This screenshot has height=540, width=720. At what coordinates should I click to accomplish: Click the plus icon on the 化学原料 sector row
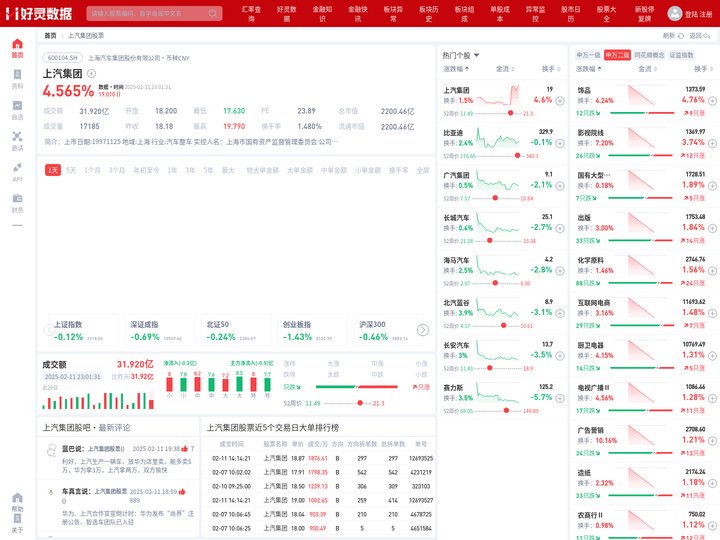712,271
